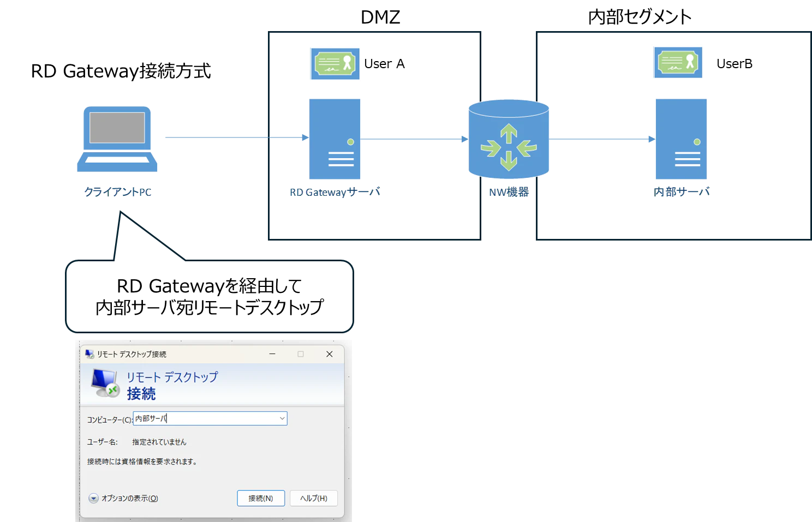Click the 'User A' label
Viewport: 812px width, 522px height.
click(384, 64)
